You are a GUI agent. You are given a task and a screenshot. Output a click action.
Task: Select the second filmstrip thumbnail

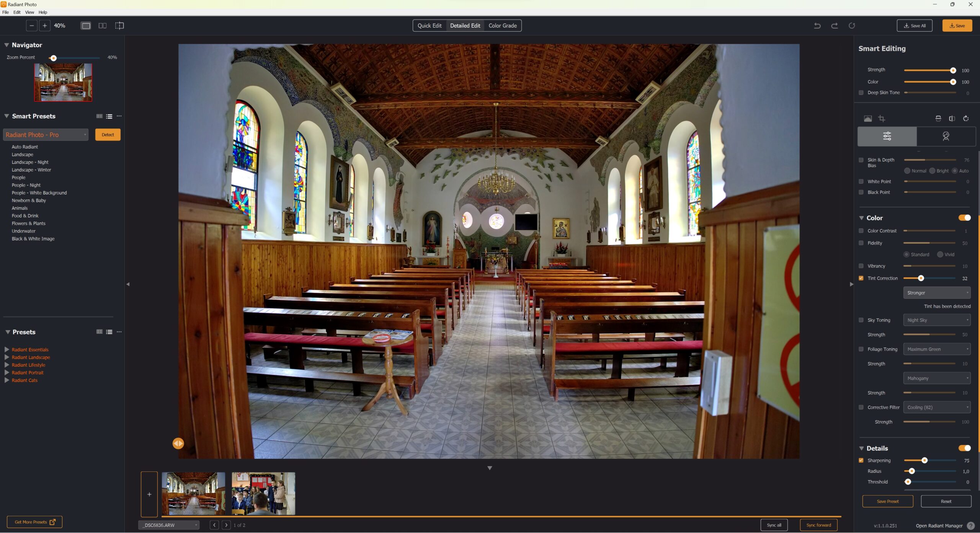click(x=263, y=493)
